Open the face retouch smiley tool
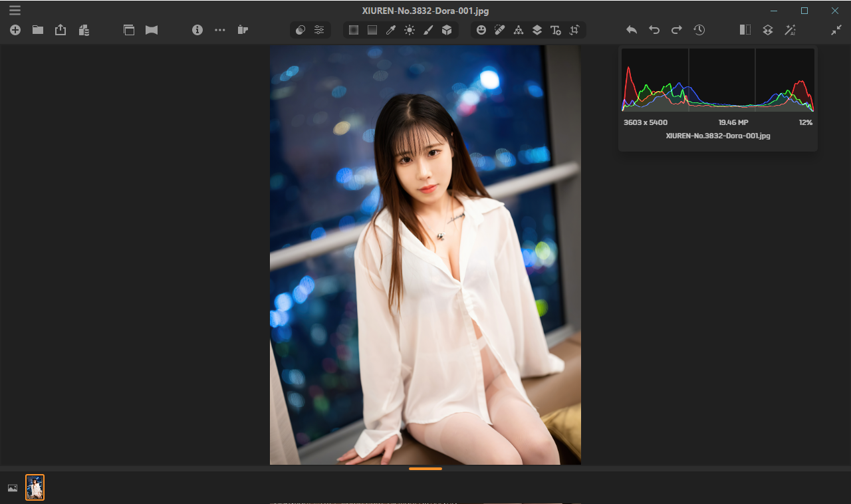Viewport: 851px width, 504px height. click(481, 30)
